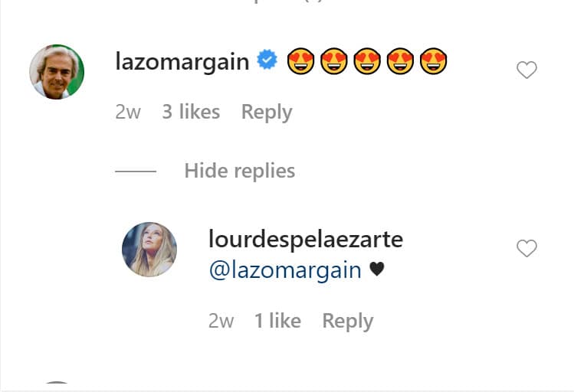Viewport: 574px width, 392px height.
Task: Like lazomargain's comment with the heart icon
Action: coord(526,70)
